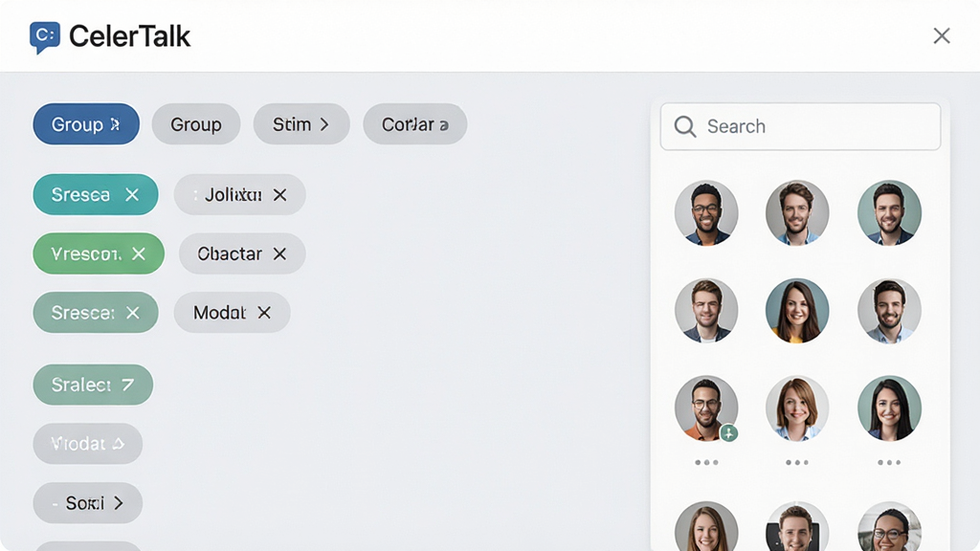
Task: Expand the Stim chevron chip
Action: [x=301, y=124]
